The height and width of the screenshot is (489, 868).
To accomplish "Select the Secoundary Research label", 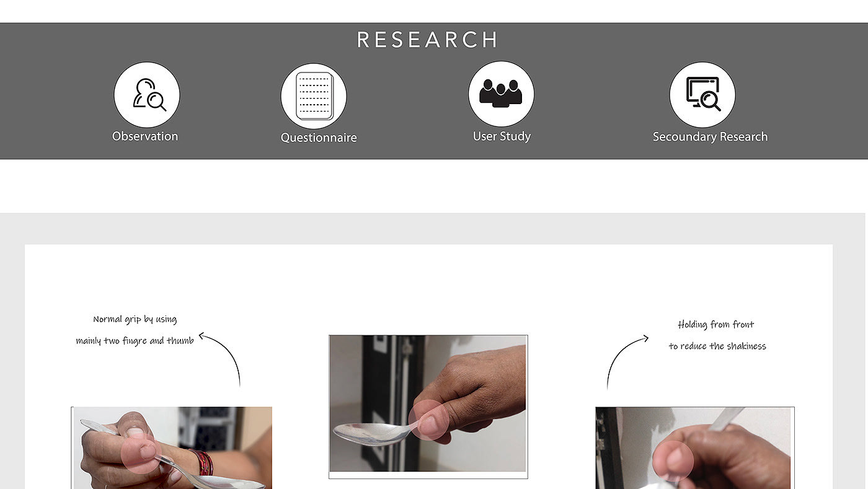I will click(x=710, y=137).
